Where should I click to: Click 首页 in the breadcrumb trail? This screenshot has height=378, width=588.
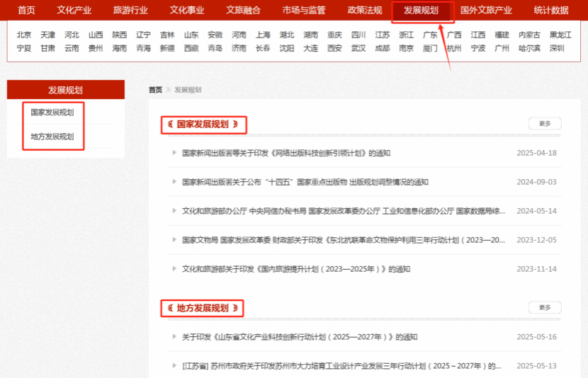pyautogui.click(x=155, y=90)
